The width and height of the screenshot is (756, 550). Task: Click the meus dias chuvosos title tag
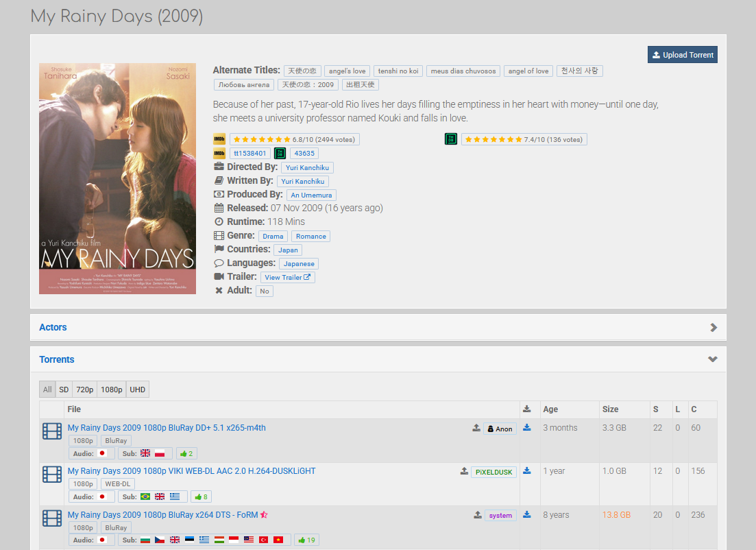click(463, 71)
